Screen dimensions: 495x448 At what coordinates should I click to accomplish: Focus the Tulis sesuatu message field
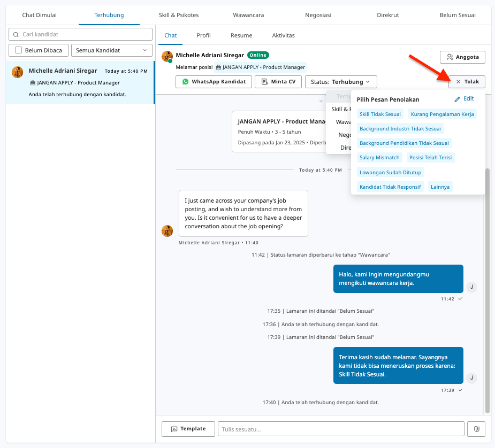click(x=341, y=429)
